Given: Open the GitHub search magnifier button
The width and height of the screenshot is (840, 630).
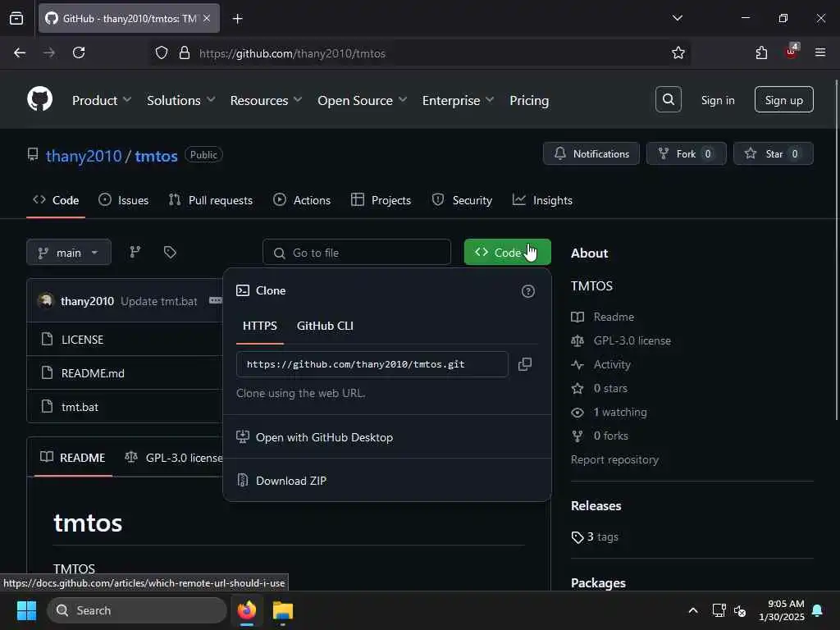Looking at the screenshot, I should click(668, 99).
